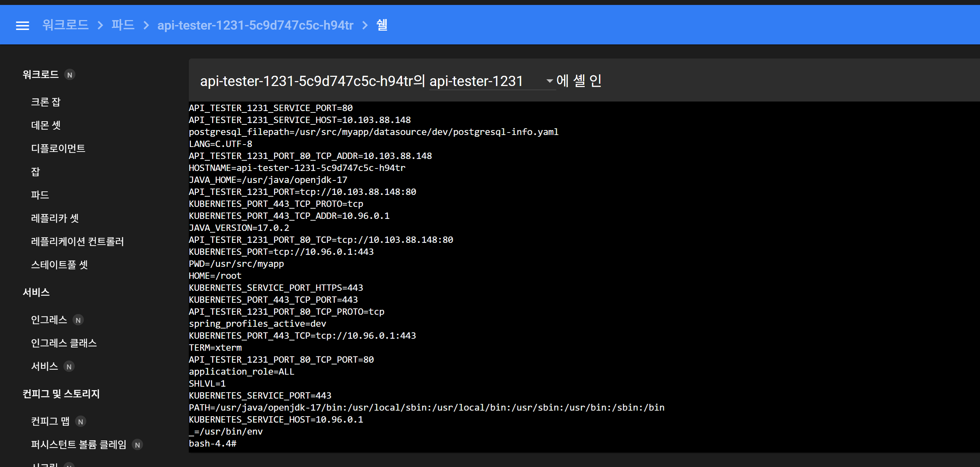The image size is (980, 467).
Task: Select 인그레스 클래스 in sidebar
Action: click(x=64, y=343)
